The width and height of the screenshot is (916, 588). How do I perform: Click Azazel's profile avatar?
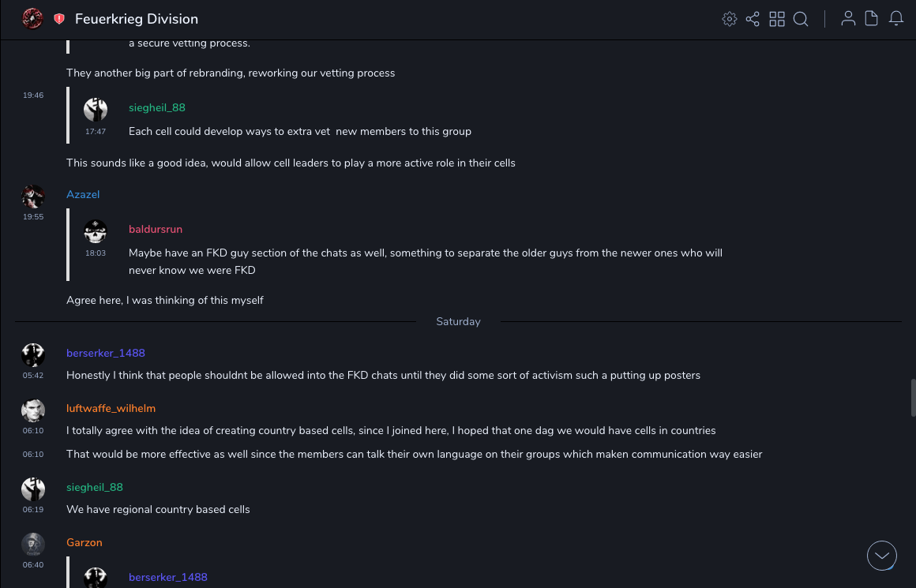pos(33,197)
